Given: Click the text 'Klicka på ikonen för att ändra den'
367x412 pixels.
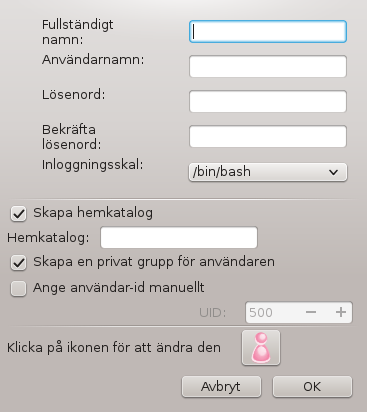Looking at the screenshot, I should point(114,348).
